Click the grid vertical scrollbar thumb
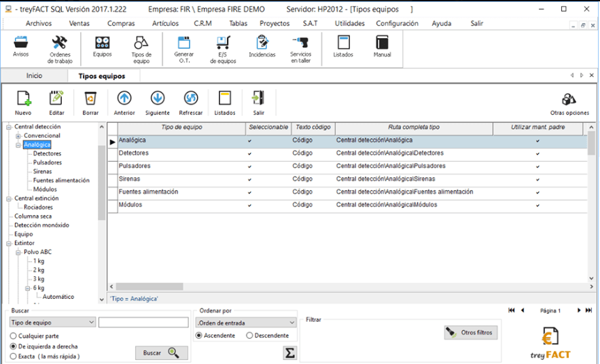The image size is (600, 364). 591,143
